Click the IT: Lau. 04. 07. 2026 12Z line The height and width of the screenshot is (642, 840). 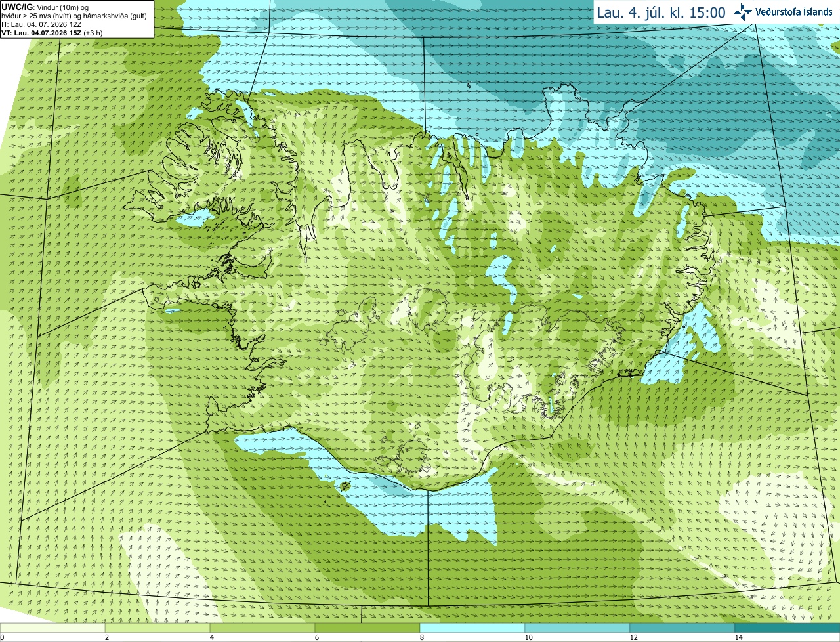coord(41,24)
